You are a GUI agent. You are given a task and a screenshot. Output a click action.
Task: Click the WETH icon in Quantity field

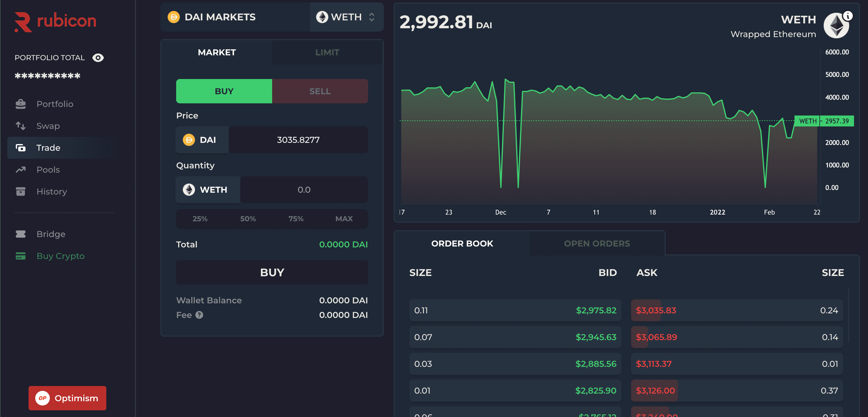[189, 189]
